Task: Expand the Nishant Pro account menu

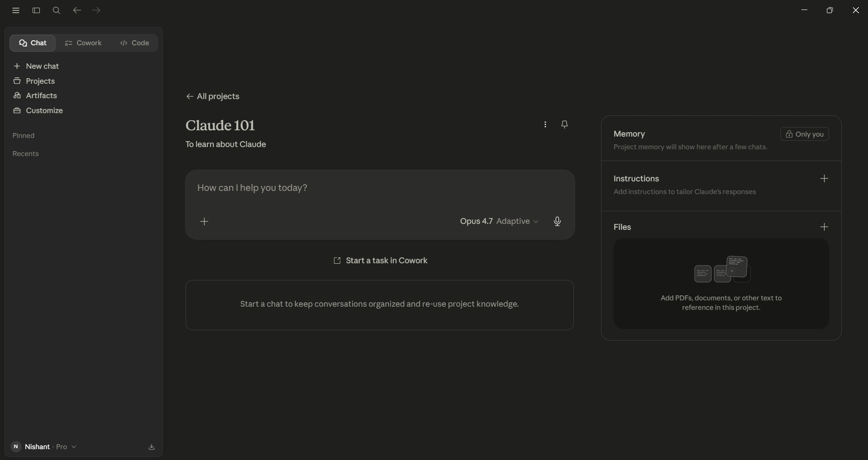Action: (x=44, y=447)
